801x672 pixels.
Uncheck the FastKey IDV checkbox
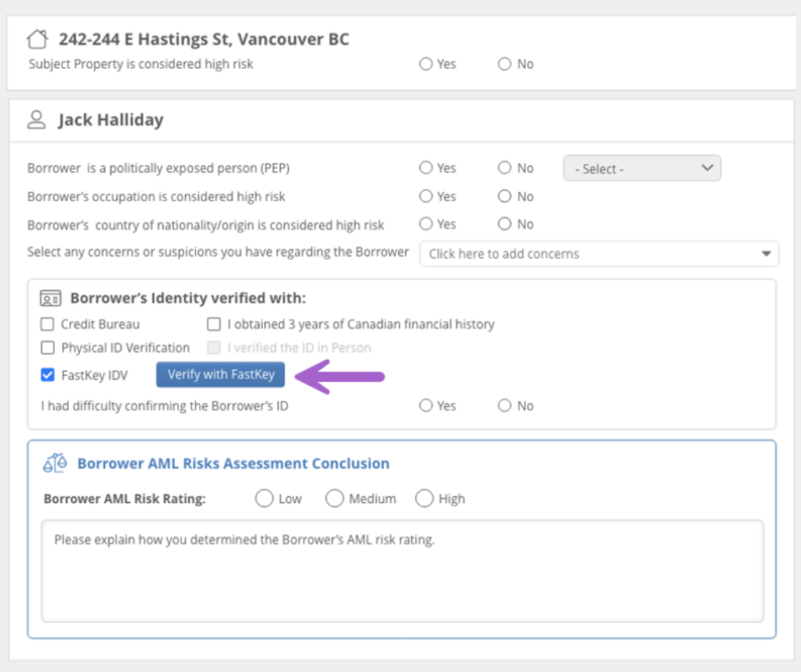click(48, 375)
